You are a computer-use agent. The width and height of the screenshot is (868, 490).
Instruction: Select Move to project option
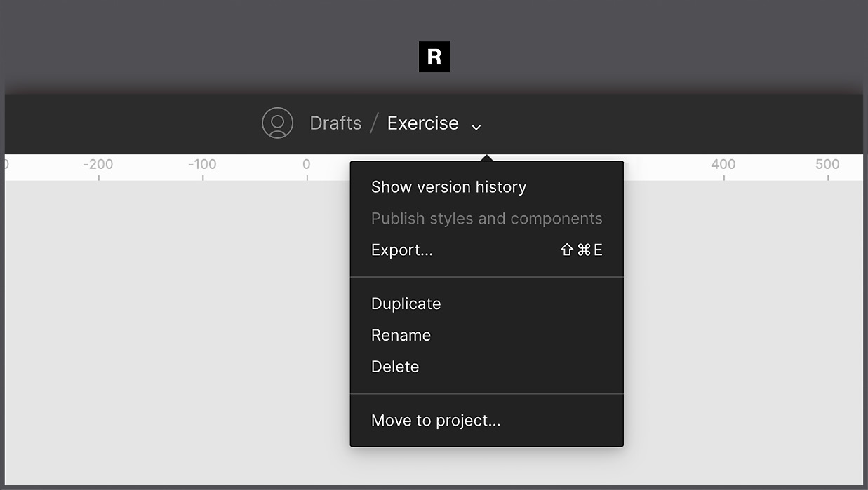(435, 420)
